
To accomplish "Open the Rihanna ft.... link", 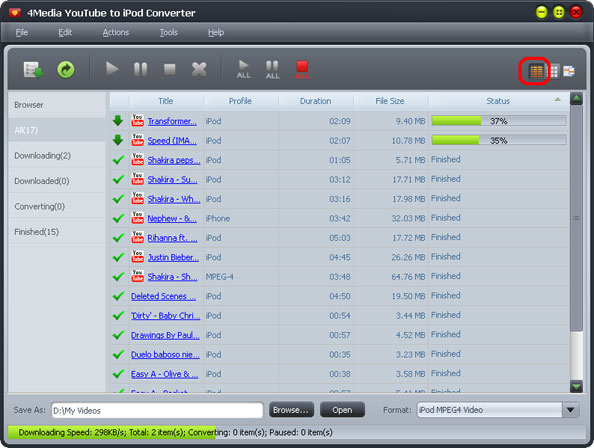I will (x=172, y=238).
